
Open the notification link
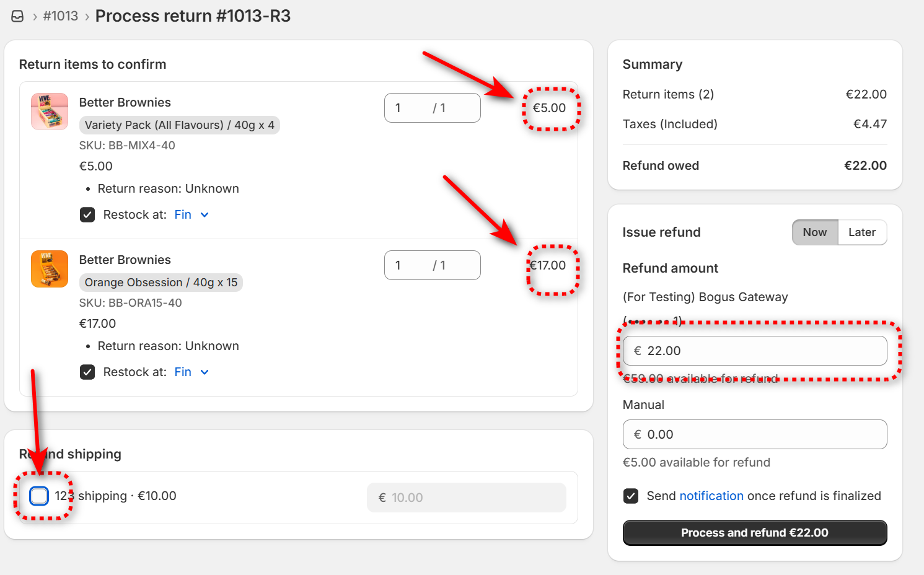(x=711, y=496)
